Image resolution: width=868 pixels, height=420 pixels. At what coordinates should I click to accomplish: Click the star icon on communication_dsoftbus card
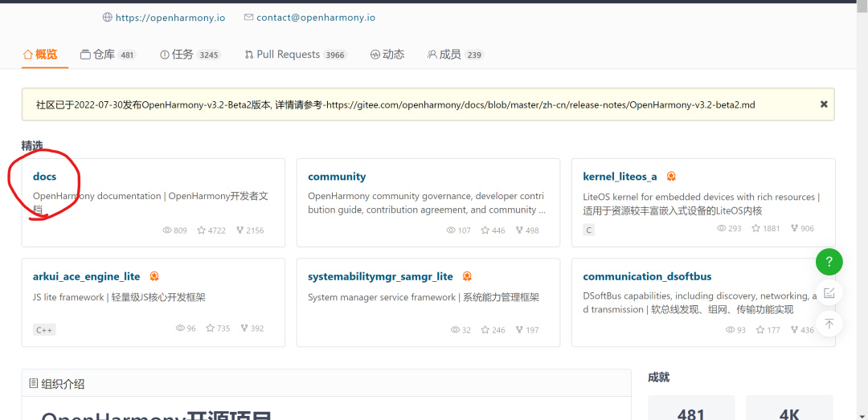(x=760, y=330)
